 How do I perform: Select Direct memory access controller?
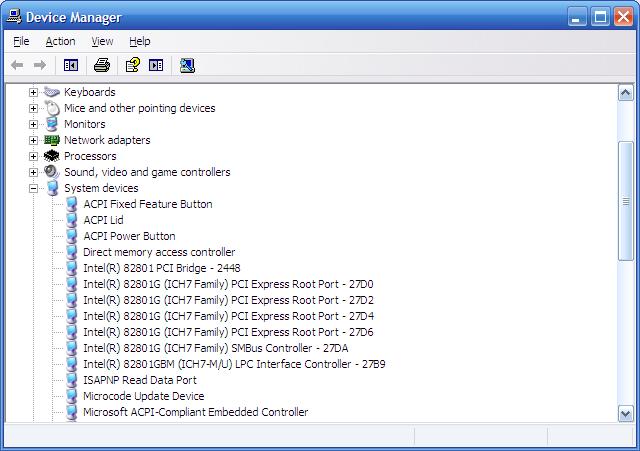159,252
